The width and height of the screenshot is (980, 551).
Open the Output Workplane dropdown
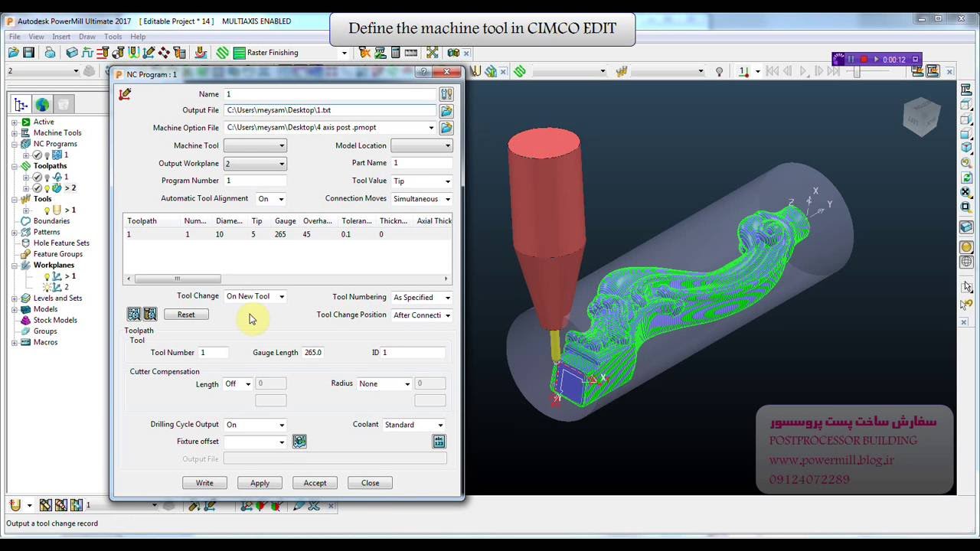point(255,164)
